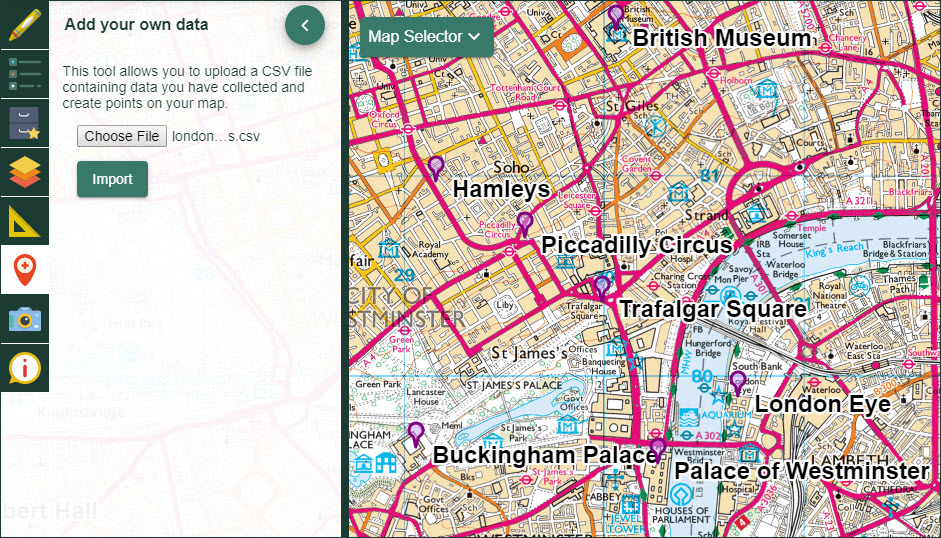The width and height of the screenshot is (941, 538).
Task: Select the Buckingham Palace marker pin
Action: pos(416,433)
